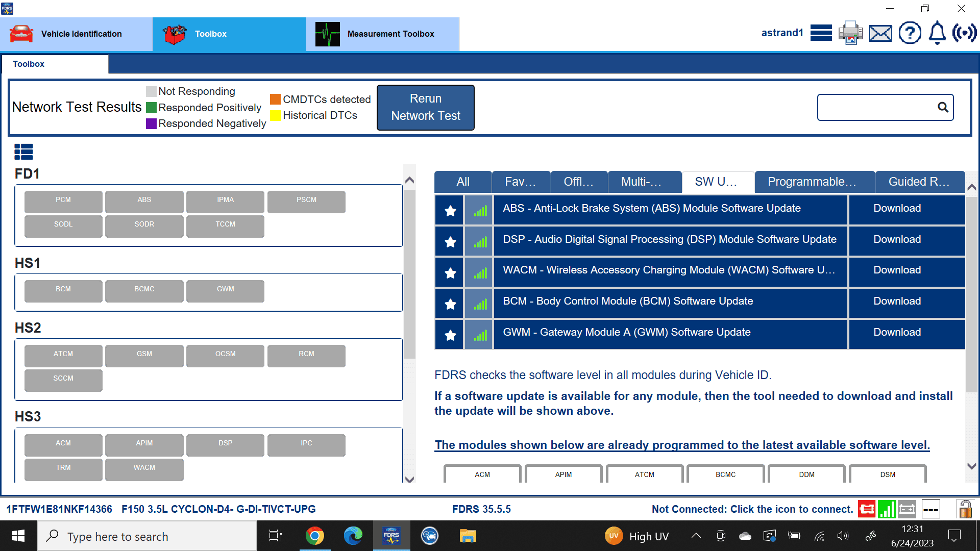Open the envelope mail icon
980x551 pixels.
point(880,34)
